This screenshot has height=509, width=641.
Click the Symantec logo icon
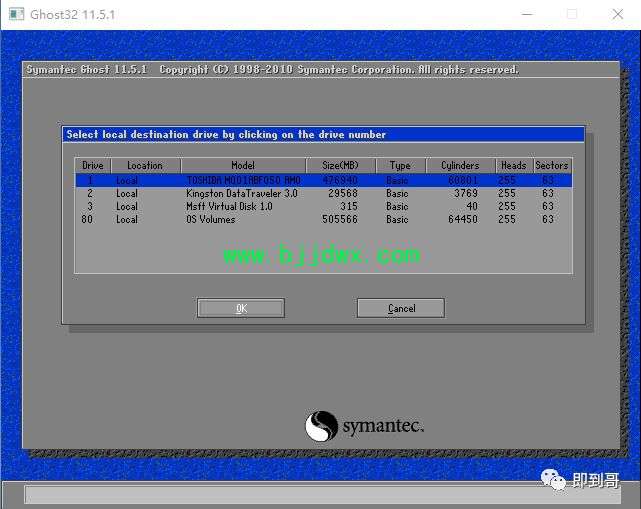click(321, 426)
